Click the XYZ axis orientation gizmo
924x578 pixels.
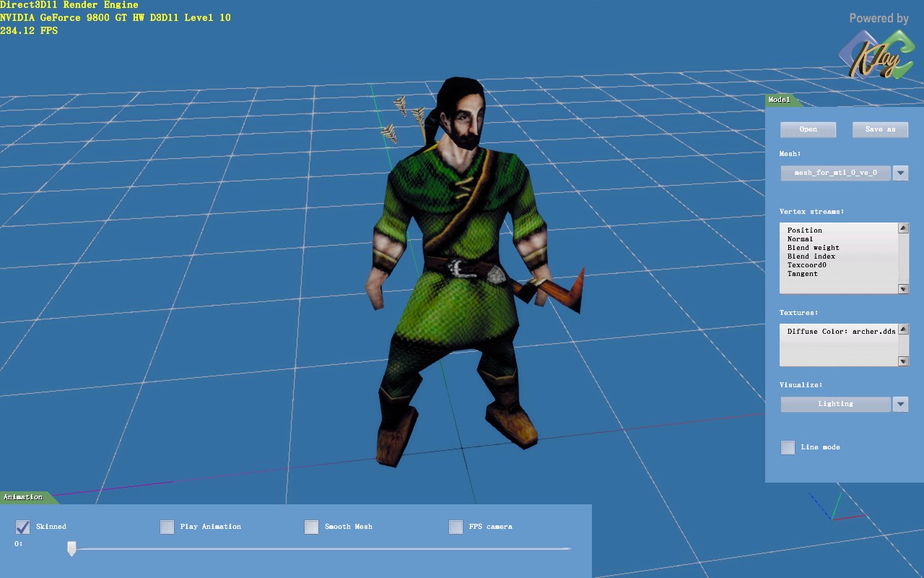pos(835,507)
